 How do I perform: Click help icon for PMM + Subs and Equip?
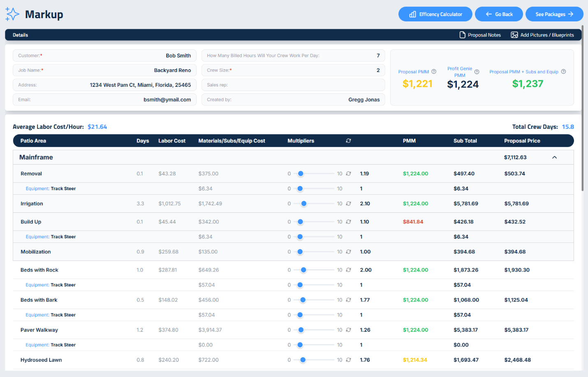(x=563, y=72)
